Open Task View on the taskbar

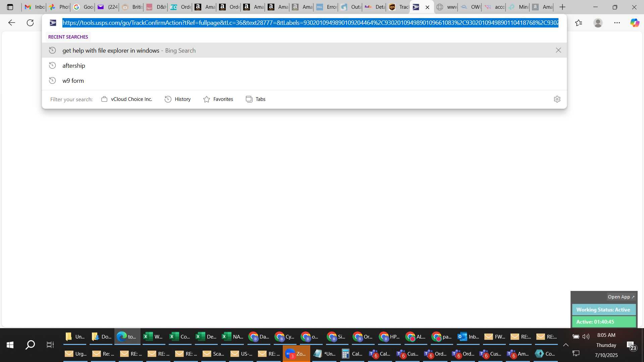coord(50,345)
